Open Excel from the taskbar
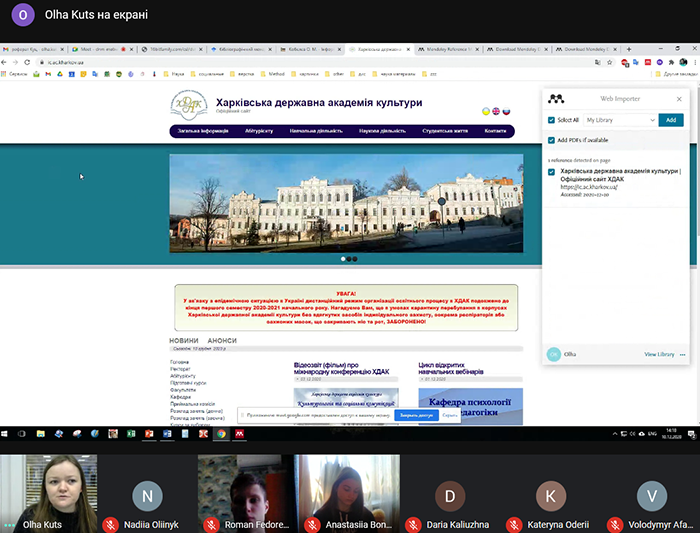Screen dimensions: 700x533 131,433
